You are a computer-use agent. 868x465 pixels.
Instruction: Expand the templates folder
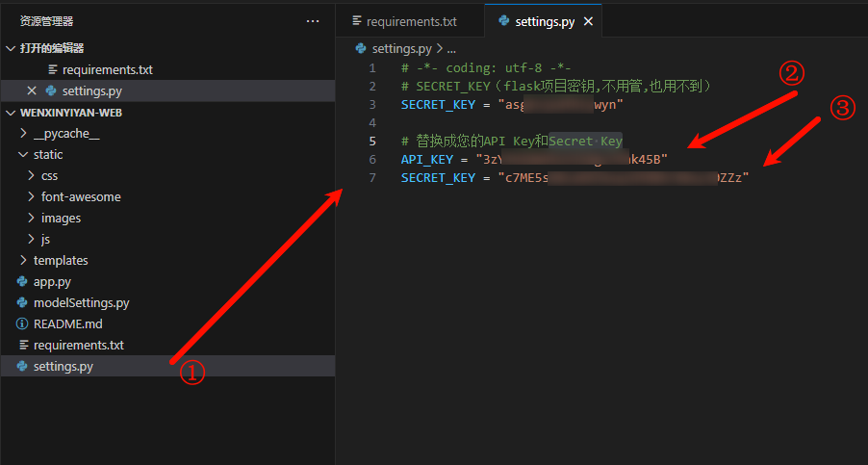click(23, 260)
